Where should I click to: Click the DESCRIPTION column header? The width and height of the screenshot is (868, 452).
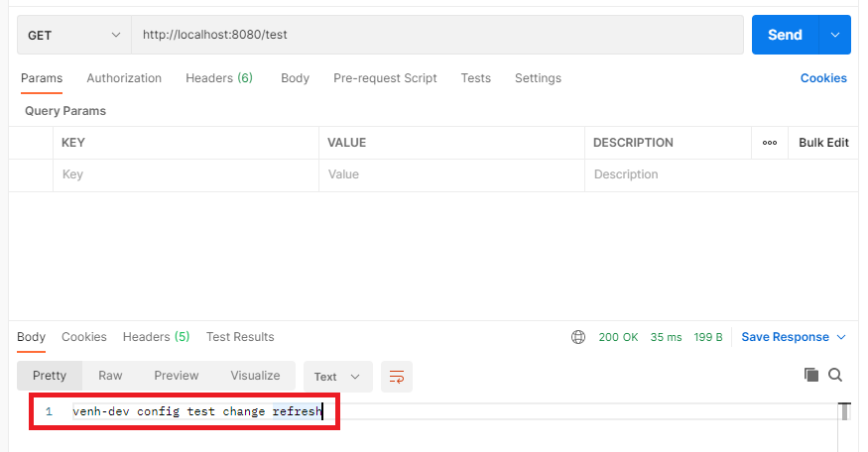pyautogui.click(x=633, y=143)
